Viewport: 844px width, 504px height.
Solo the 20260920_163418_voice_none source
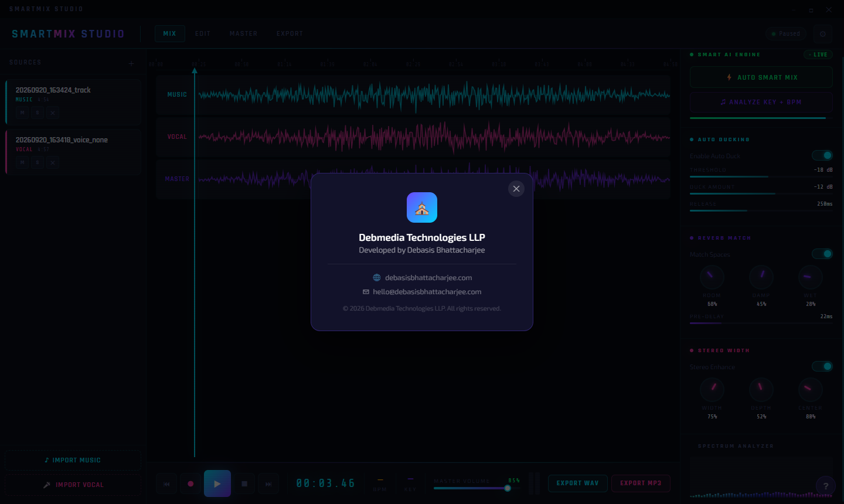[38, 162]
